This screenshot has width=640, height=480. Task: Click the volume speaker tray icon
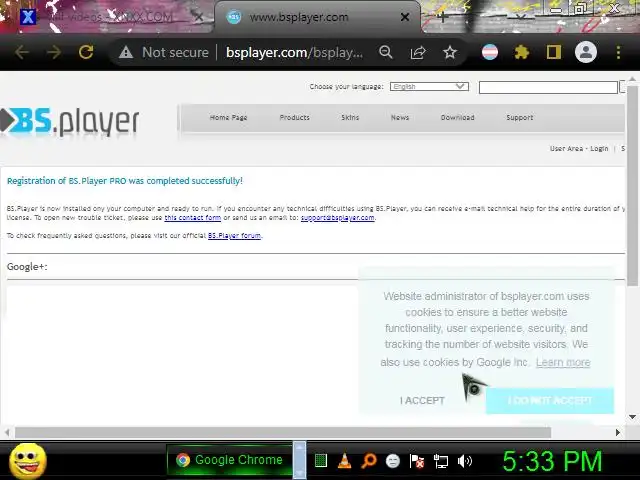[x=464, y=461]
